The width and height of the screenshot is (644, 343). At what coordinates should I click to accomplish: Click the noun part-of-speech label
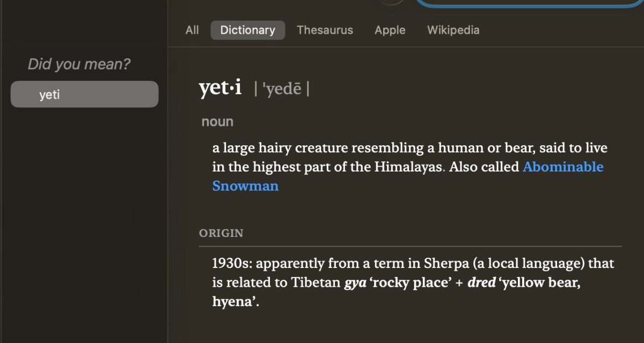tap(217, 121)
